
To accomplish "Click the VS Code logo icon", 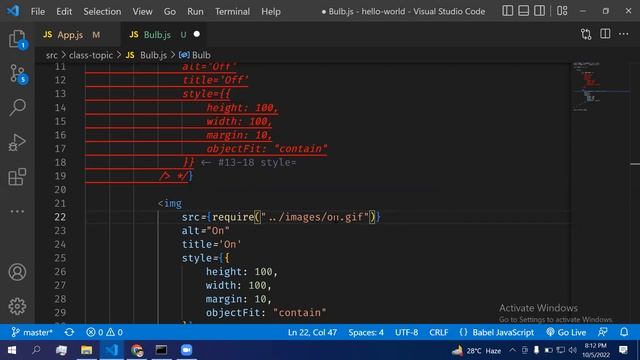I will (x=13, y=11).
